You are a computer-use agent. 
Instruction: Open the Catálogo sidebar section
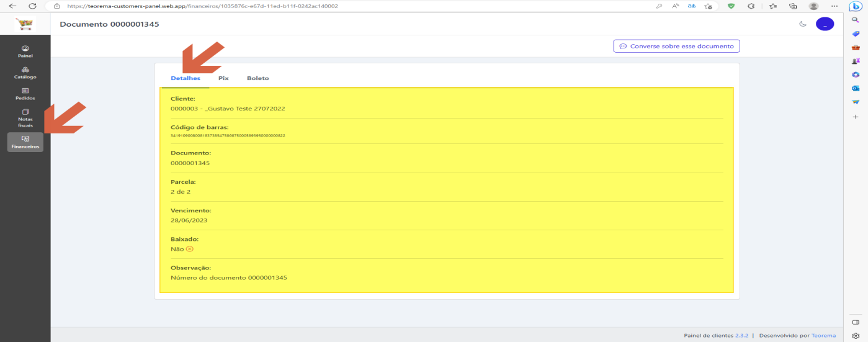point(25,73)
